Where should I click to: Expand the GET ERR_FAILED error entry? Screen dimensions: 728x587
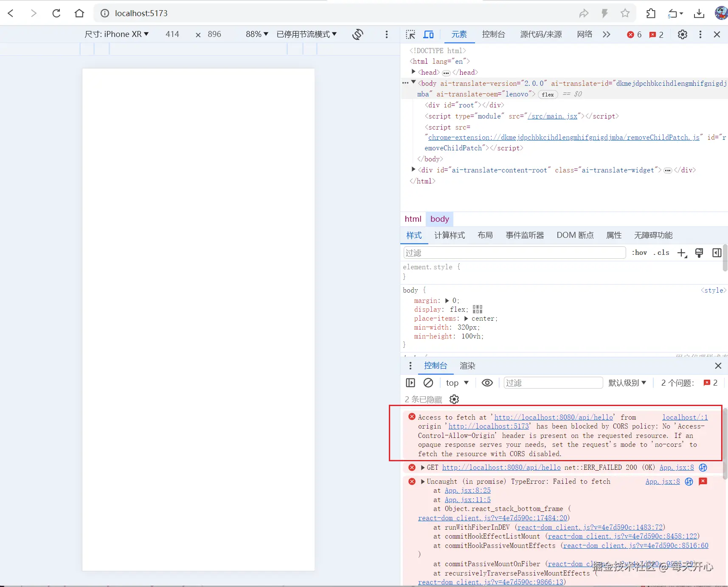tap(423, 467)
